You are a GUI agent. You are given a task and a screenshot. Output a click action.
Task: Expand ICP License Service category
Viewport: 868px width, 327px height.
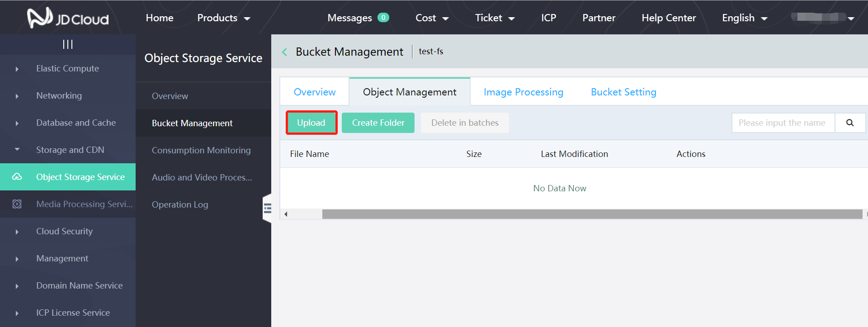[x=17, y=313]
